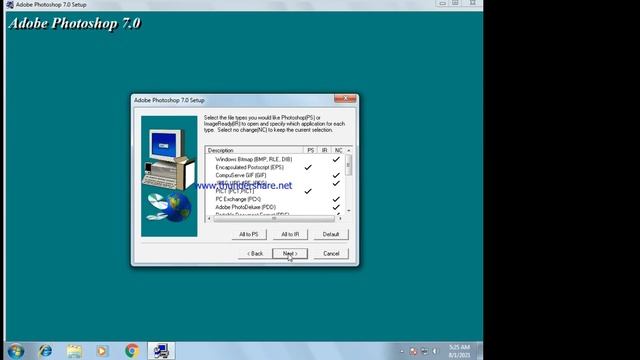
Task: Toggle NC checkmark for Adobe PhotoDeluxe row
Action: 336,207
